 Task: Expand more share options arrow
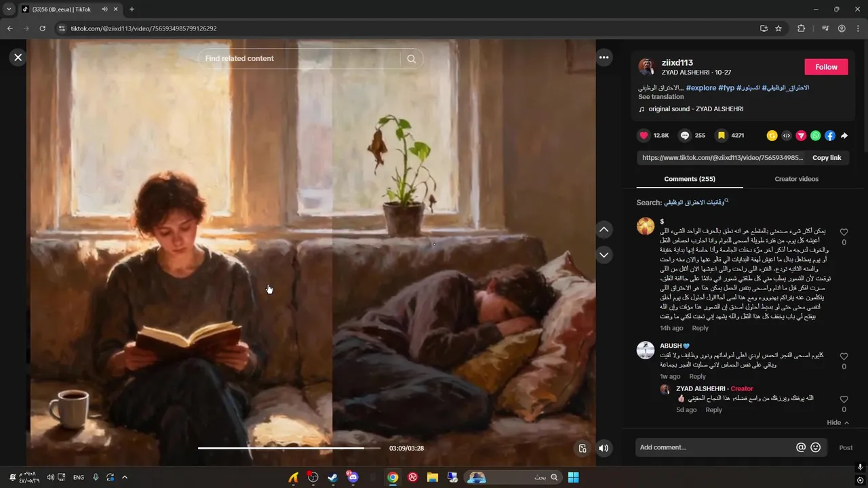(844, 136)
